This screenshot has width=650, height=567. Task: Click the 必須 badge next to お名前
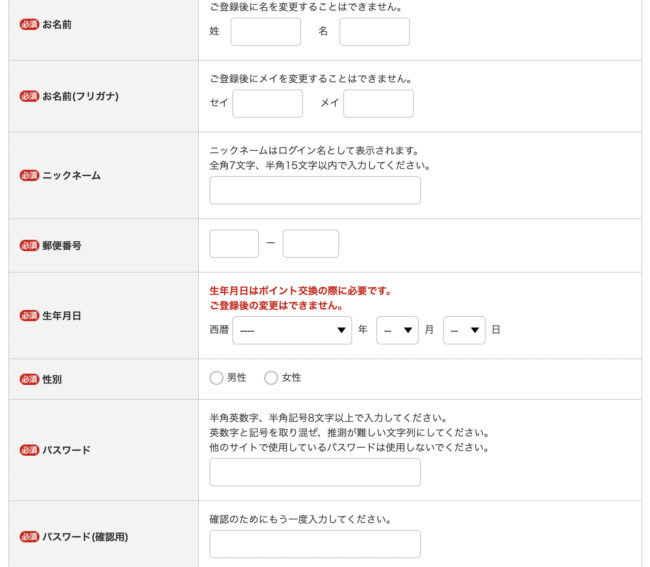tap(29, 24)
